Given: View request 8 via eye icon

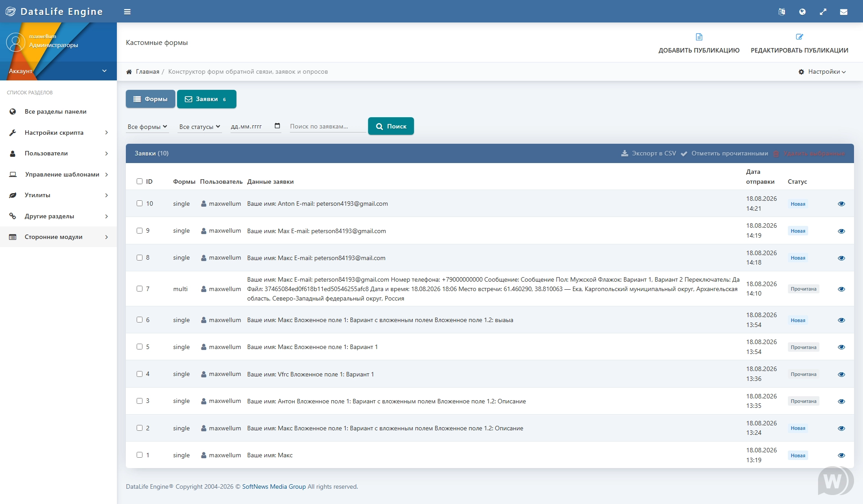Looking at the screenshot, I should 841,258.
